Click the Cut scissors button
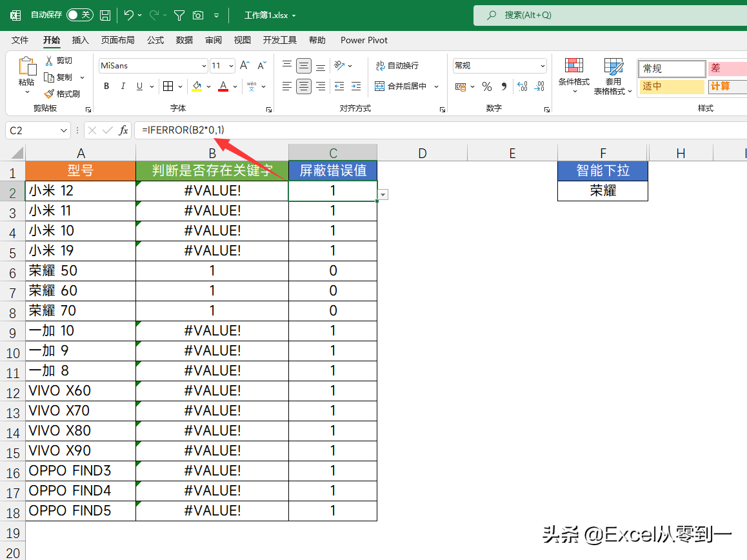 click(59, 61)
